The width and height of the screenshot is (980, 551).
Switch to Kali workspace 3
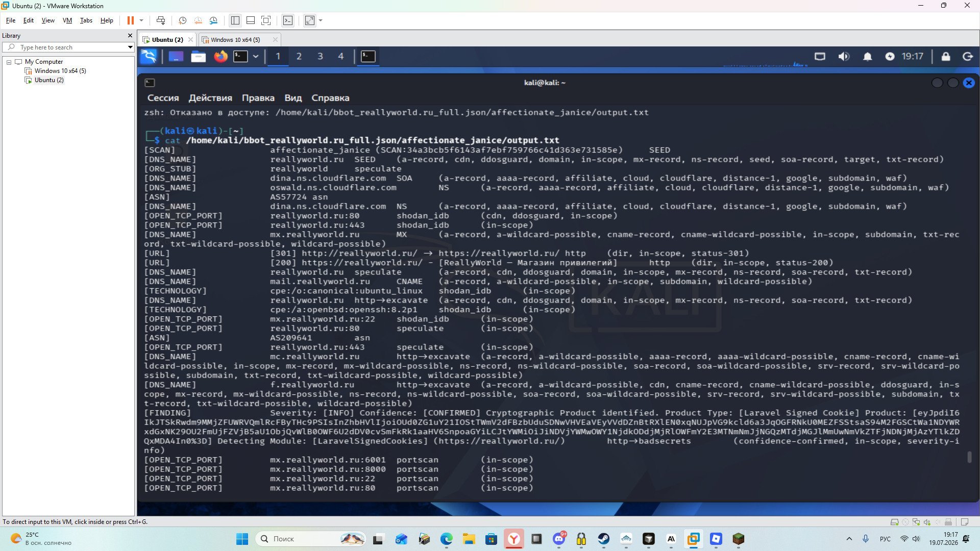(320, 56)
